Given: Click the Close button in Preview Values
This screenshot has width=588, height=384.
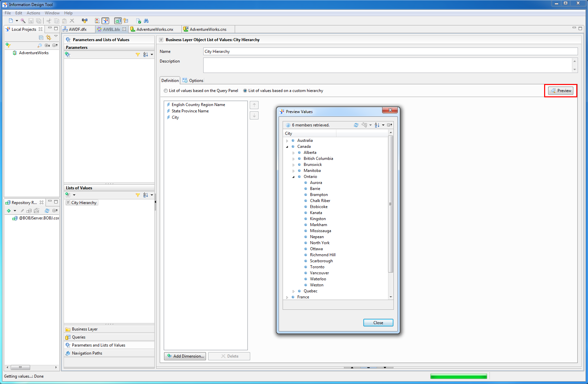Looking at the screenshot, I should (x=378, y=323).
